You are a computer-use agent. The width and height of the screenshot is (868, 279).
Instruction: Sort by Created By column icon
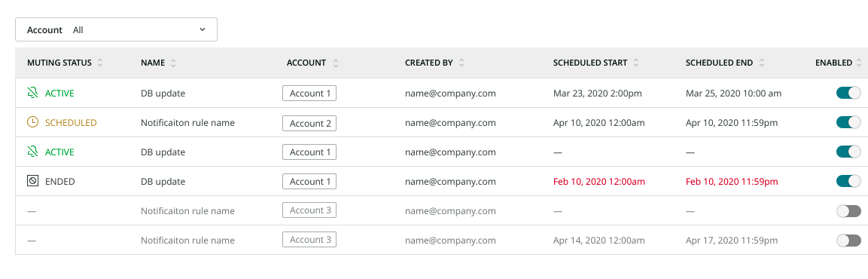click(461, 63)
